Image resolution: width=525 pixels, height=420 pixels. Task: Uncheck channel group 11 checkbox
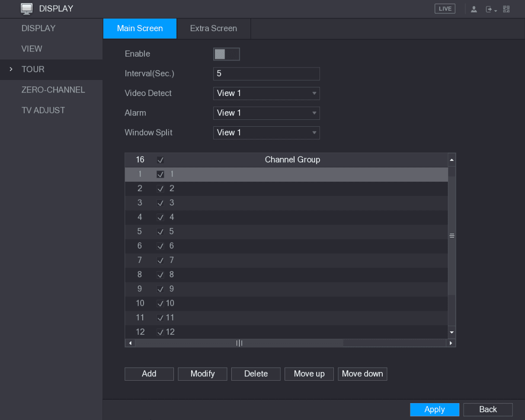pos(160,318)
